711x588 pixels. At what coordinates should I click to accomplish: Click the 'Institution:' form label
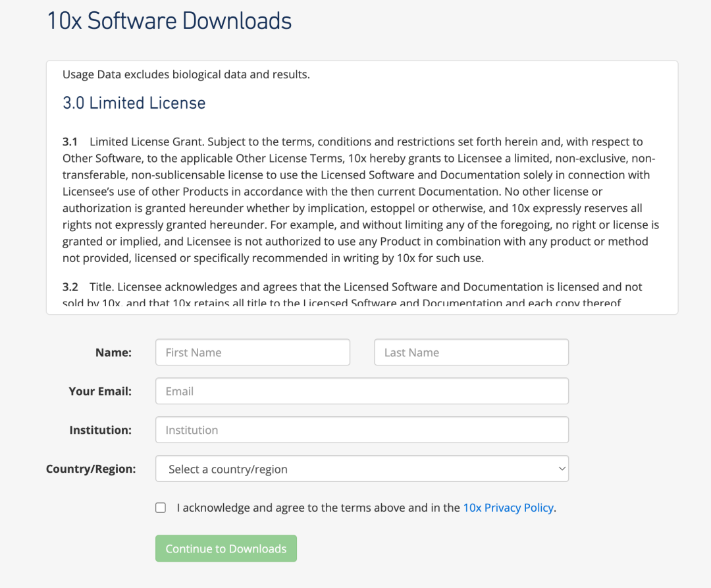click(x=100, y=430)
